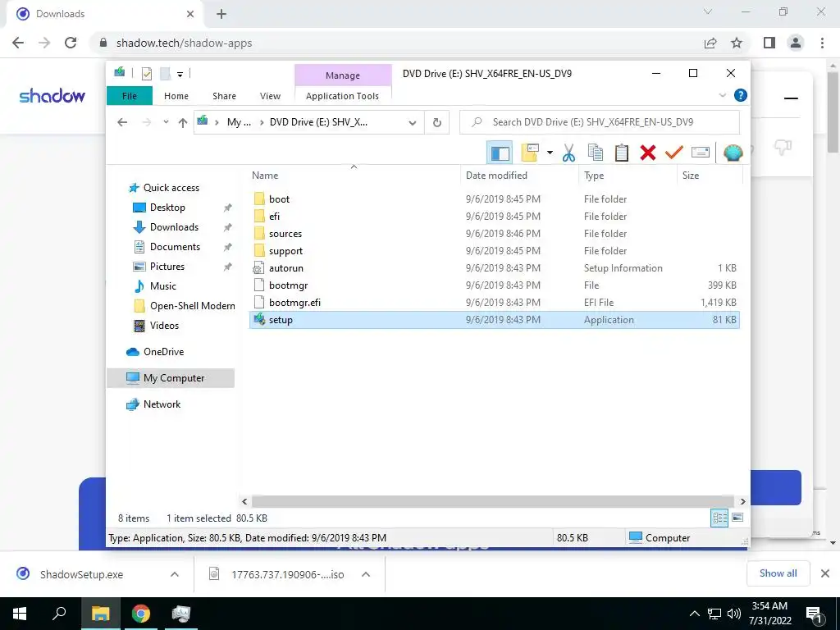
Task: Toggle the navigation pane toolbar icon
Action: pyautogui.click(x=500, y=153)
